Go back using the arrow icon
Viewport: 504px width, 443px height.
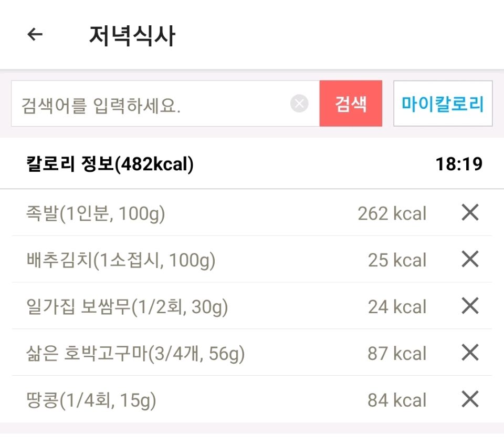35,35
